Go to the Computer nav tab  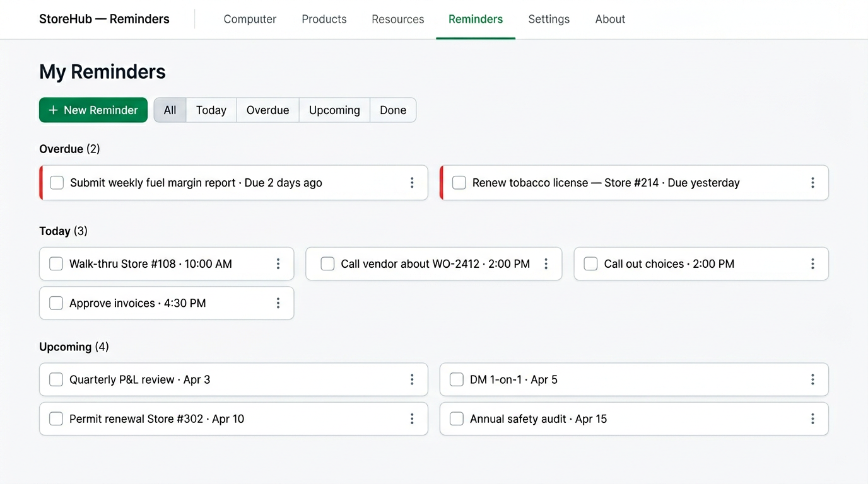tap(250, 19)
